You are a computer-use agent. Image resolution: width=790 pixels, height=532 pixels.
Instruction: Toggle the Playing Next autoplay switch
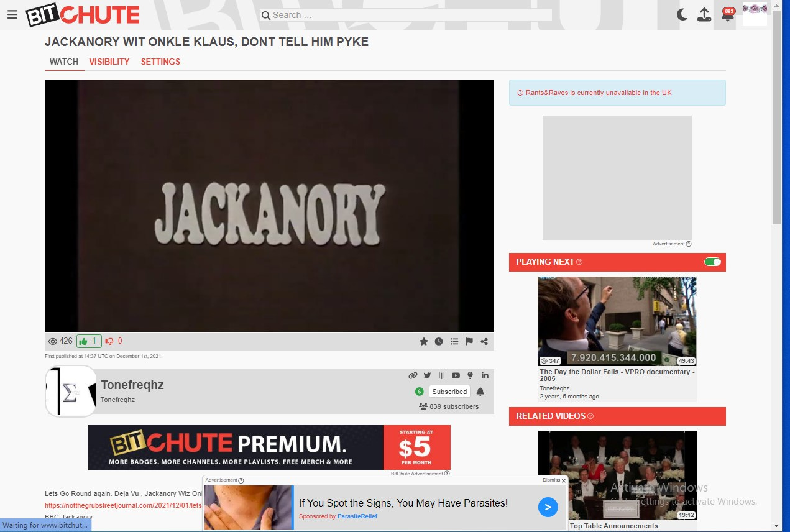point(712,262)
